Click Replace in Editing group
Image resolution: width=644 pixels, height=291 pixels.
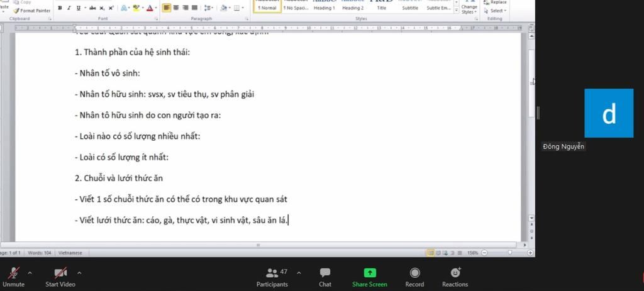tap(495, 3)
